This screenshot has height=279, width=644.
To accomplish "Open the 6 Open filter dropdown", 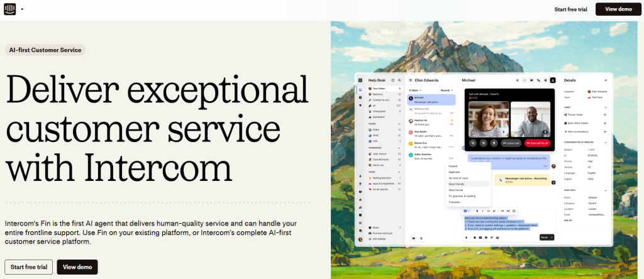I will 415,90.
